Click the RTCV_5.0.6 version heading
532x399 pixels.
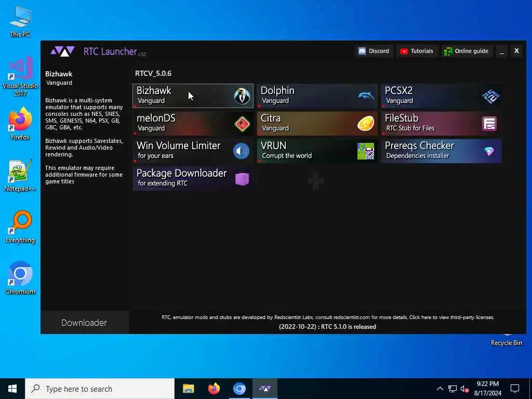click(153, 73)
